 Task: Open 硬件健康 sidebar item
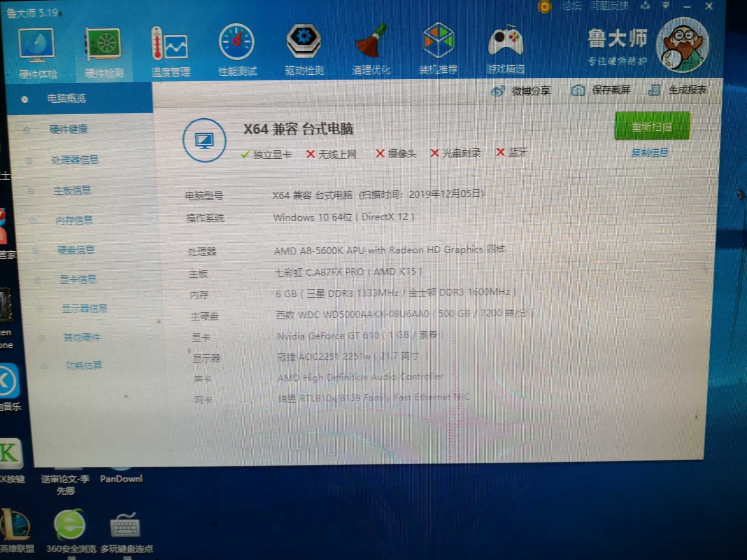coord(68,129)
